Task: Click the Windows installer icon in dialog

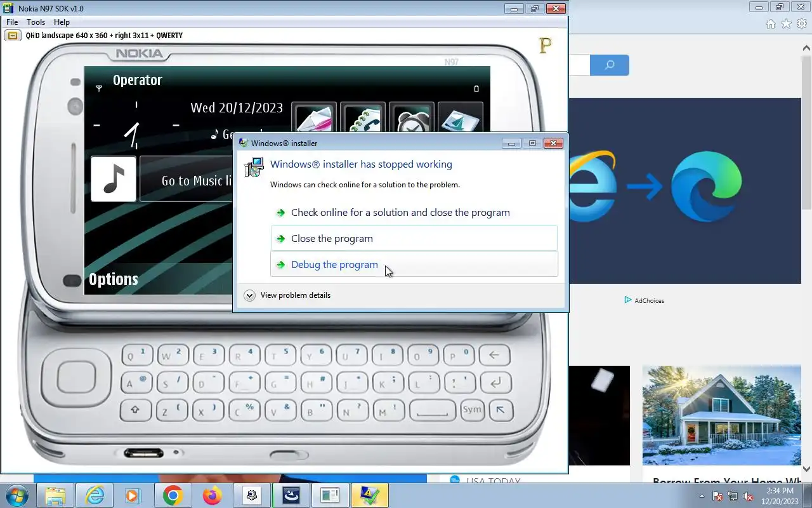Action: point(254,168)
